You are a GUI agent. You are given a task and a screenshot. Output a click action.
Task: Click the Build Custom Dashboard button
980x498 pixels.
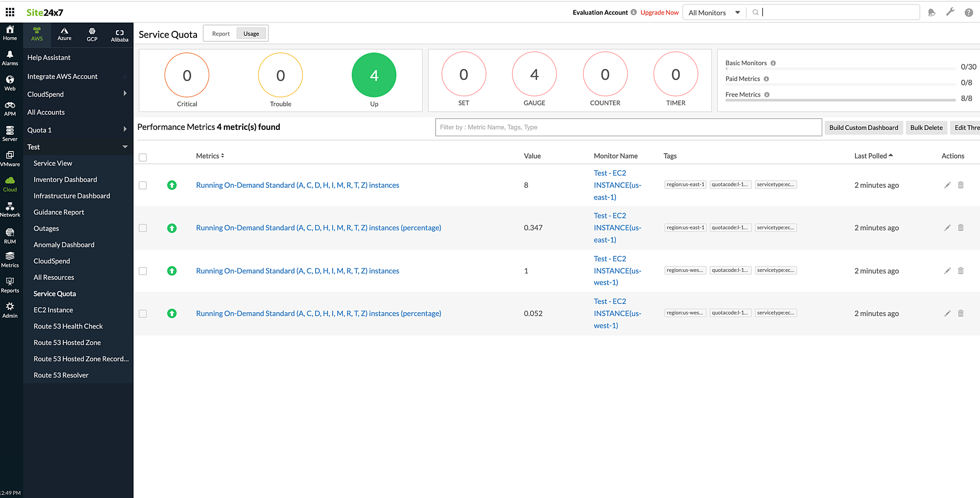[863, 127]
